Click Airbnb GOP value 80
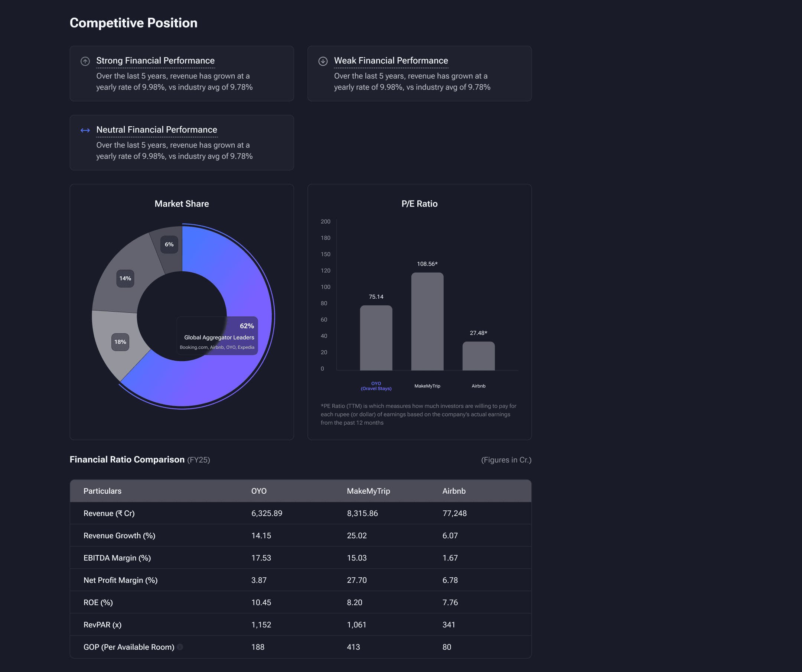The width and height of the screenshot is (802, 672). [447, 647]
